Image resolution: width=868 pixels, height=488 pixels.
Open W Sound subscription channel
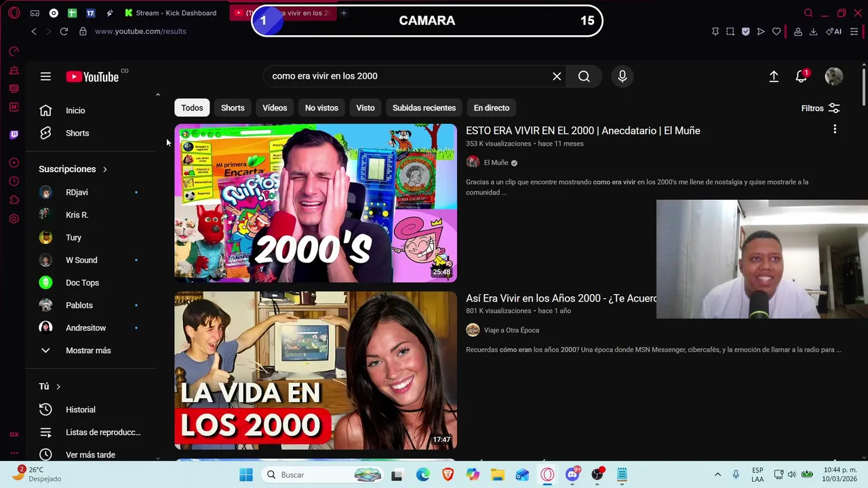pos(92,260)
